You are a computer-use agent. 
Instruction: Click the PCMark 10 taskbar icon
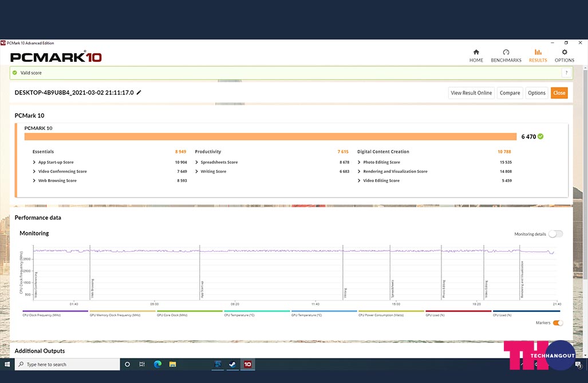click(x=247, y=364)
